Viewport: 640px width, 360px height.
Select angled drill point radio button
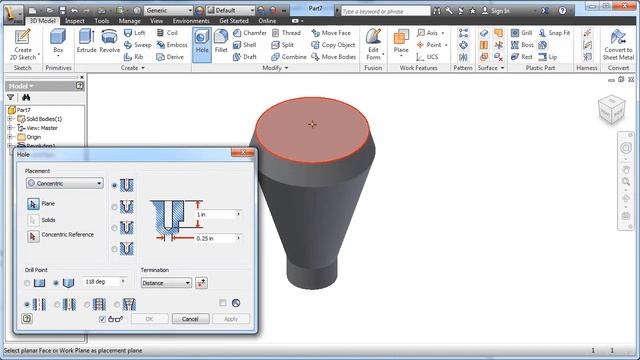click(56, 283)
